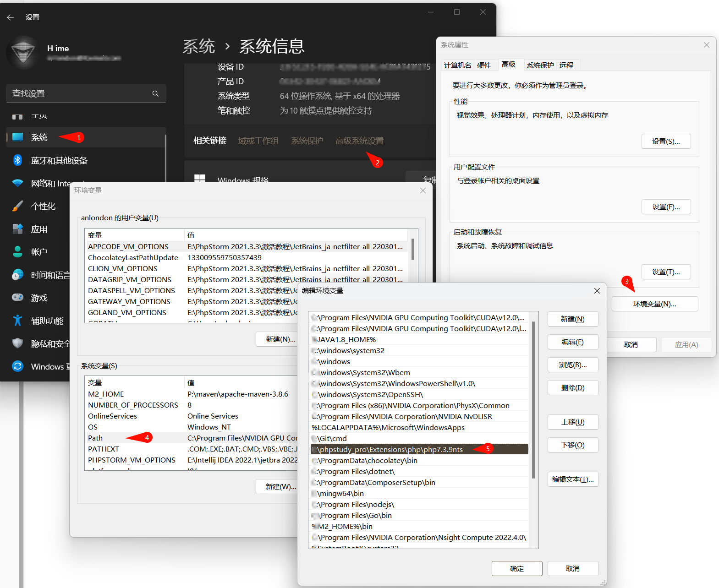The image size is (719, 588).
Task: Open Accessibility (辅助功能) icon
Action: [17, 321]
